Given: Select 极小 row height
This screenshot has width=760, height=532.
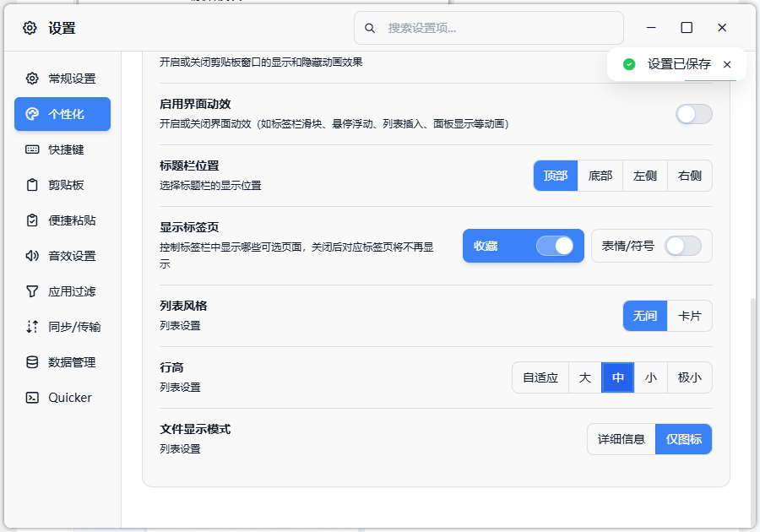Looking at the screenshot, I should [x=690, y=377].
